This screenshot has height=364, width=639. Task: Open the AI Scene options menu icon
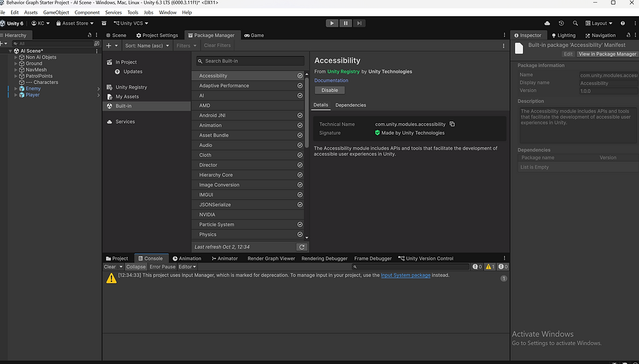pos(97,51)
